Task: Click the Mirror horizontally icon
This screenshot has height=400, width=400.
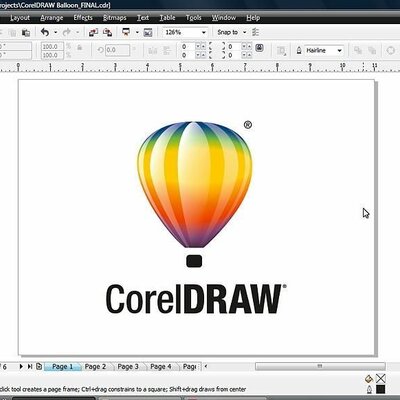Action: (153, 51)
